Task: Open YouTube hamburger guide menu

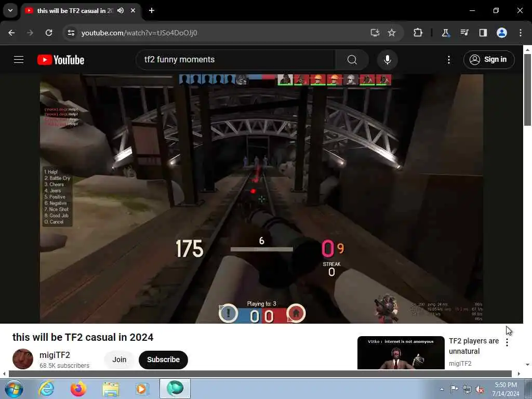Action: 19,60
